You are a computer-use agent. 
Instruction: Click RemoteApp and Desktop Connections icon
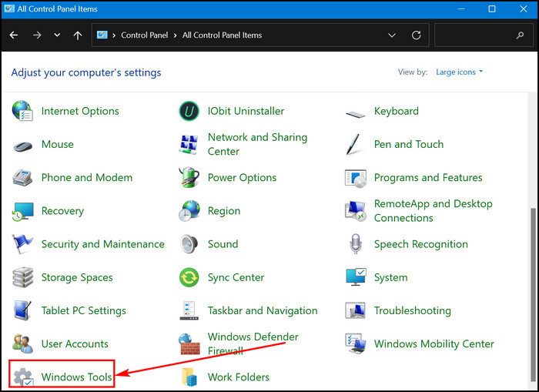(356, 211)
